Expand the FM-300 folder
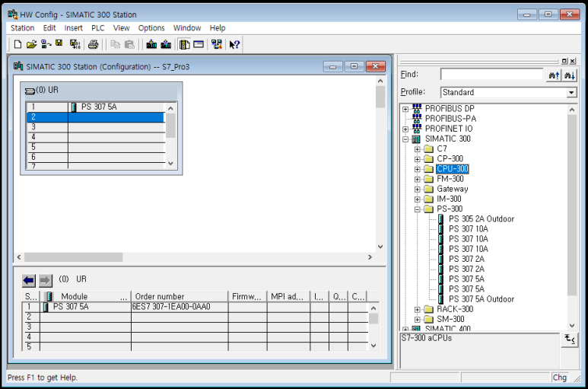588x389 pixels. (418, 180)
